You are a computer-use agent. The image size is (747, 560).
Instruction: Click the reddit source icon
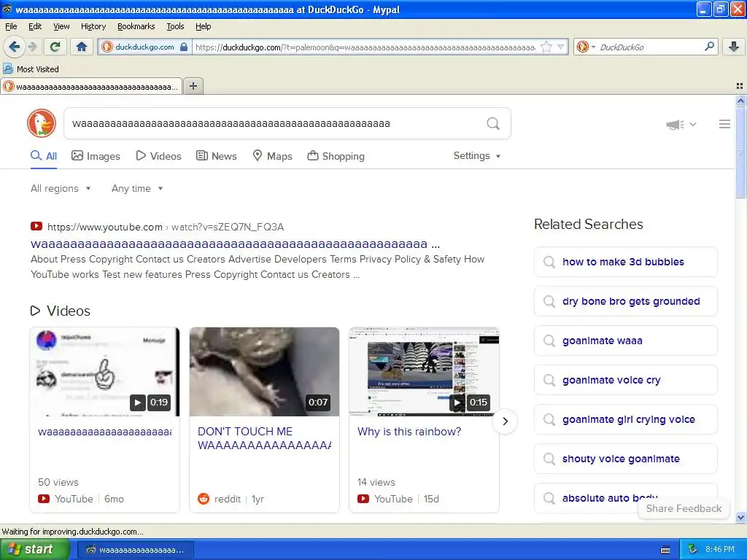tap(204, 499)
